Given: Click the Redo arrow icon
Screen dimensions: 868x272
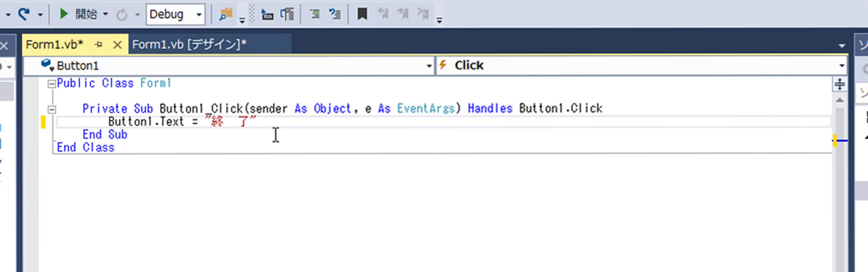Looking at the screenshot, I should (x=24, y=14).
